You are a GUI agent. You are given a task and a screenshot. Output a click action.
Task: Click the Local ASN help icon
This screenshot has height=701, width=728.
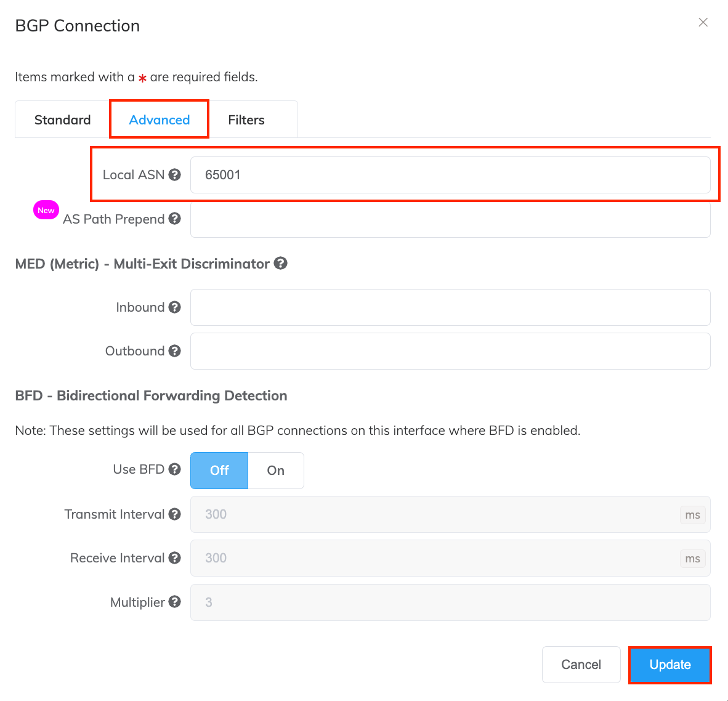174,174
